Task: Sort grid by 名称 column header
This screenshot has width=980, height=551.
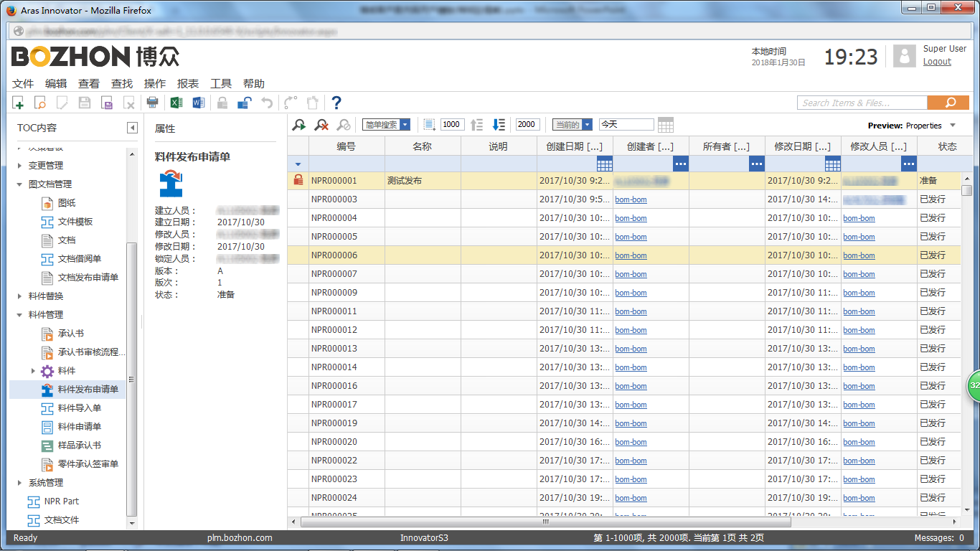Action: click(423, 146)
